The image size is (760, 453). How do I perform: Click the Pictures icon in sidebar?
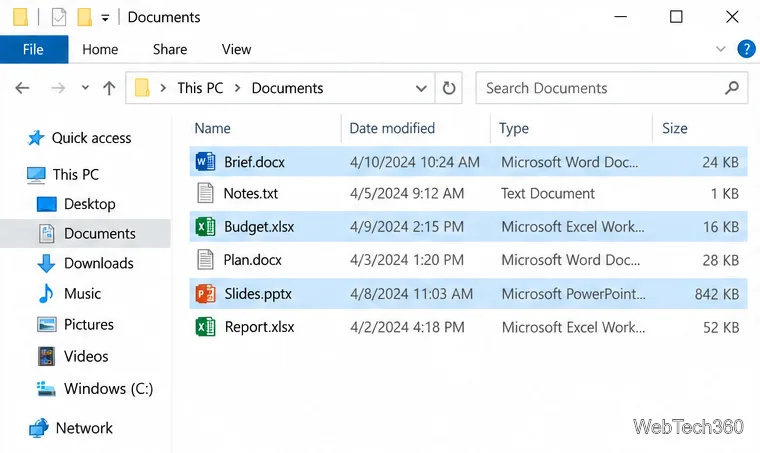47,324
